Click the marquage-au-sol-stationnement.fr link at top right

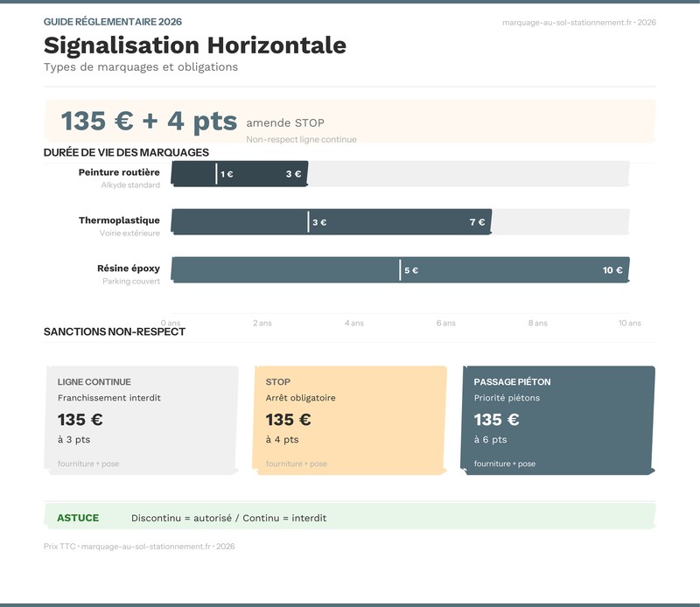579,22
